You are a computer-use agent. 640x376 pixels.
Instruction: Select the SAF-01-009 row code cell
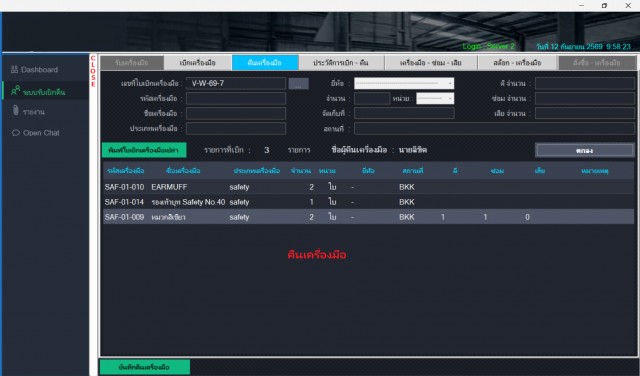[x=124, y=217]
